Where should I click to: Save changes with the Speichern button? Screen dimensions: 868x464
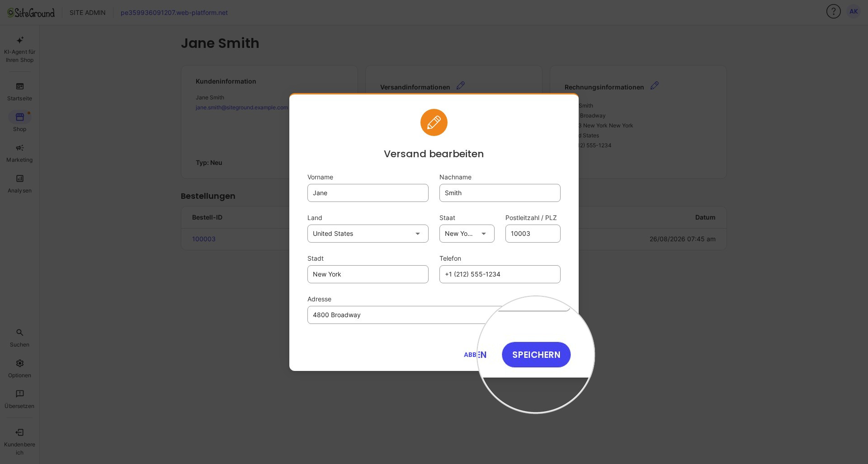tap(536, 355)
